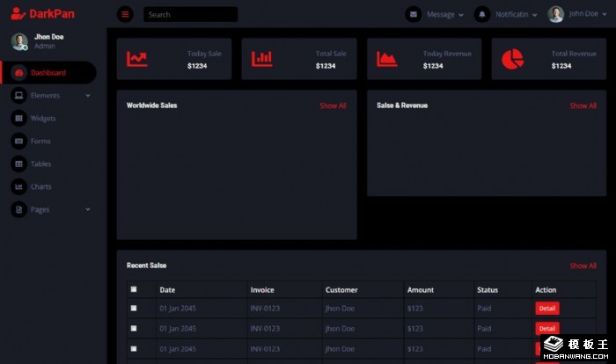The width and height of the screenshot is (616, 364).
Task: Toggle the select-all checkbox in table header
Action: point(134,289)
